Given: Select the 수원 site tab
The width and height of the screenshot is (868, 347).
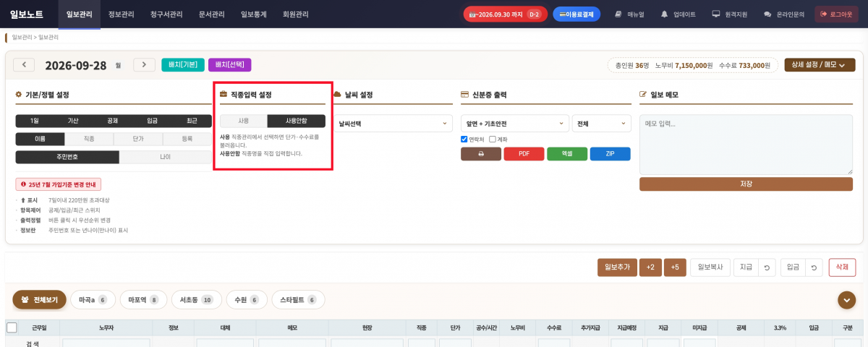Looking at the screenshot, I should click(x=247, y=299).
